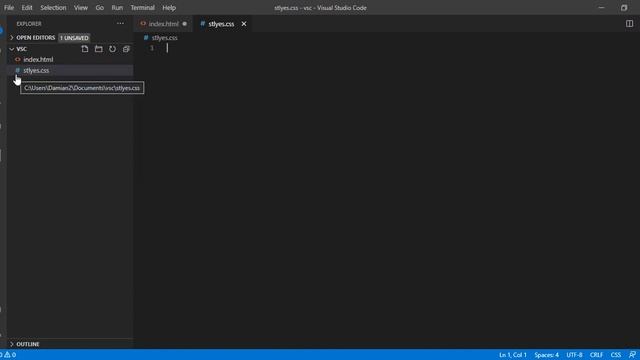Screen dimensions: 640x360
Task: Refresh the Explorer file list
Action: 112,49
